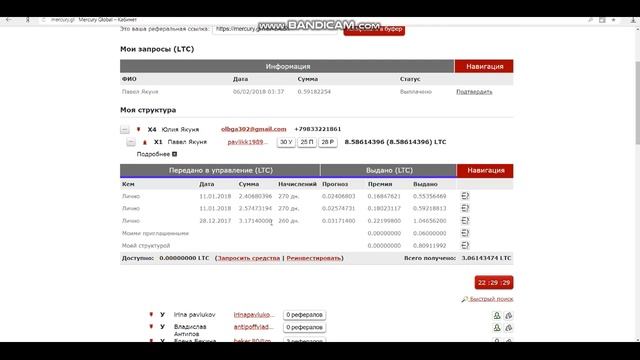Viewport: 640px width, 360px height.
Task: Click the Подтвердить link
Action: [x=474, y=92]
